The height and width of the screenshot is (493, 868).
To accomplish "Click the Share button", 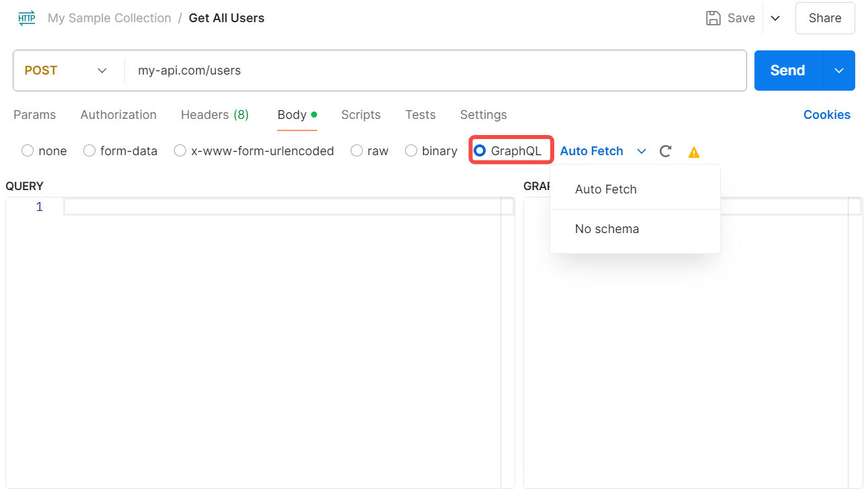I will (825, 18).
